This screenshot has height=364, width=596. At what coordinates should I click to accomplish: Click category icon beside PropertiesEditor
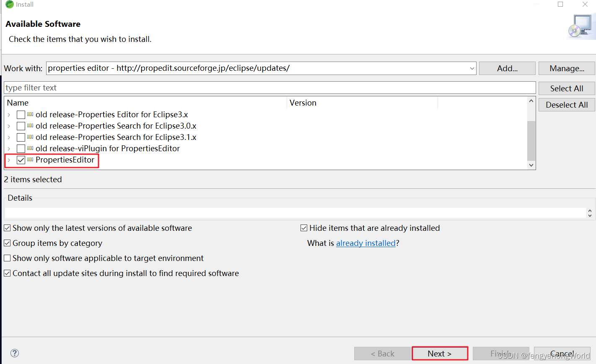click(x=30, y=160)
